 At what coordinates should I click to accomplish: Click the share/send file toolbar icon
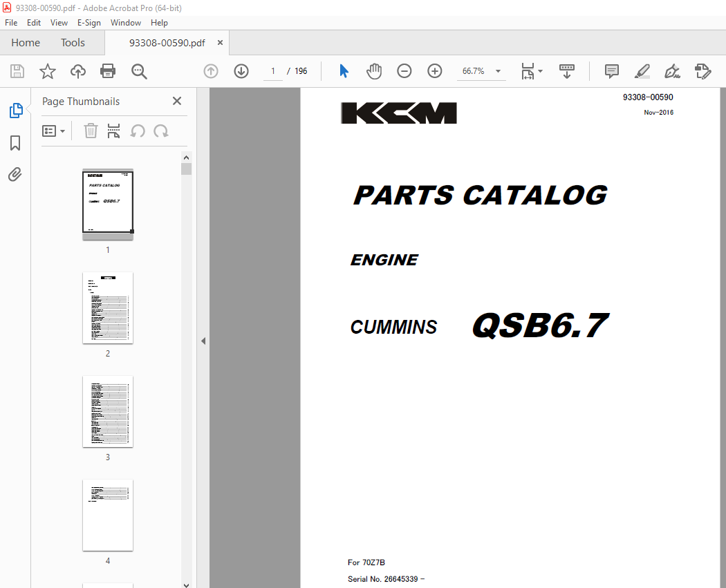[x=702, y=71]
